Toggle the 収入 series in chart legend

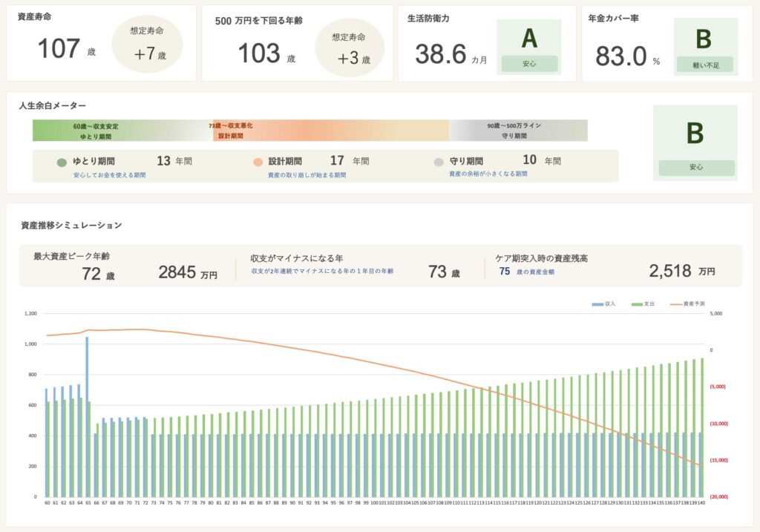click(605, 304)
